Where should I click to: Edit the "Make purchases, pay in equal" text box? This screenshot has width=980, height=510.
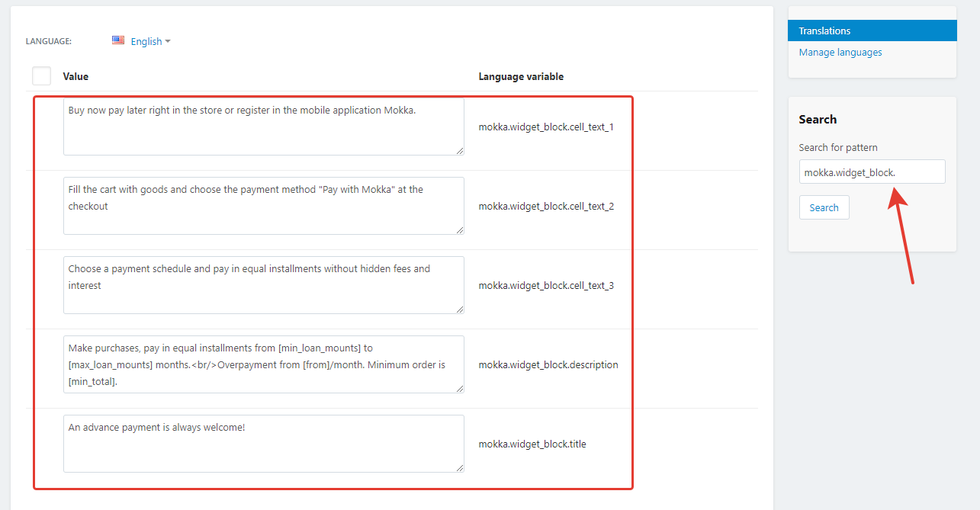click(263, 364)
